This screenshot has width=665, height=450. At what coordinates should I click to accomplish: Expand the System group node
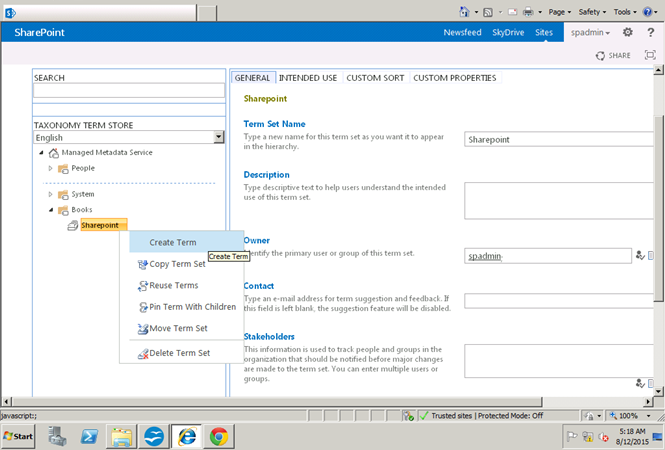(x=50, y=194)
